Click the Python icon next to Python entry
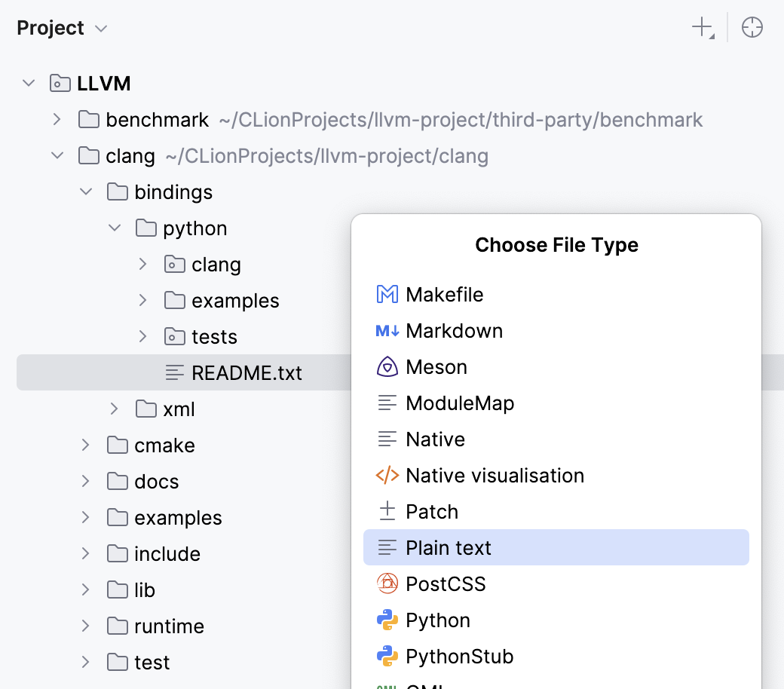The width and height of the screenshot is (784, 689). [387, 620]
